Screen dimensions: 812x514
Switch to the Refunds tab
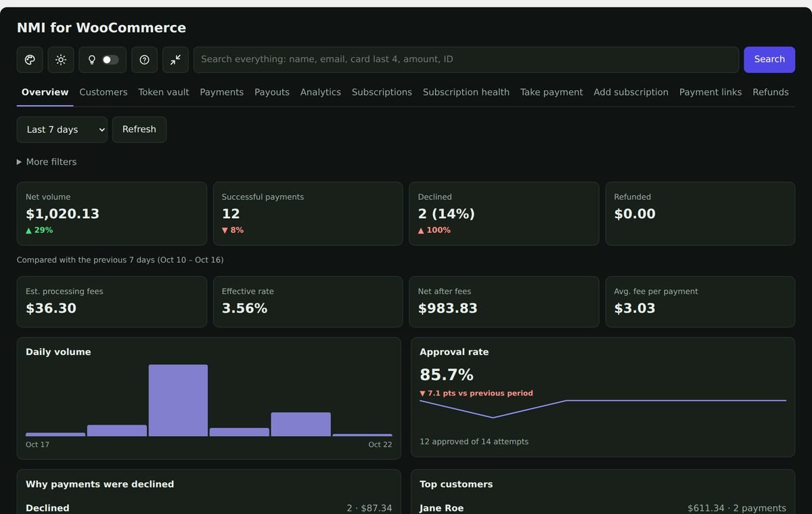(x=771, y=92)
